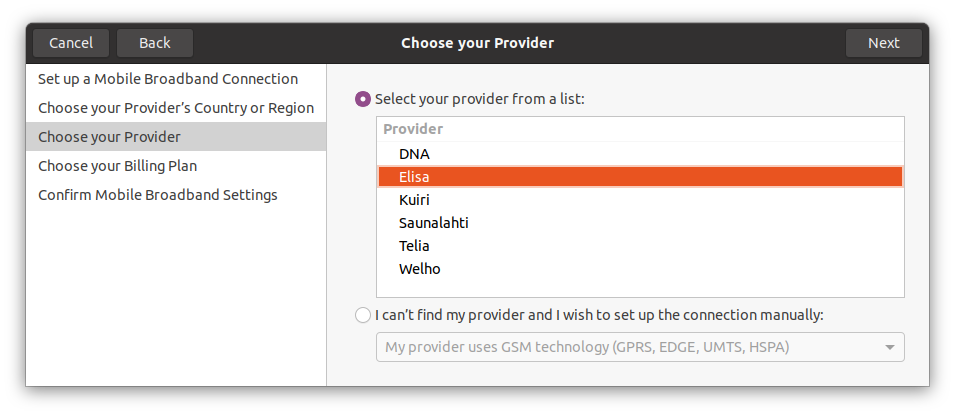The width and height of the screenshot is (955, 415).
Task: Open 'Choose your Provider's Country or Region' step
Action: point(176,108)
